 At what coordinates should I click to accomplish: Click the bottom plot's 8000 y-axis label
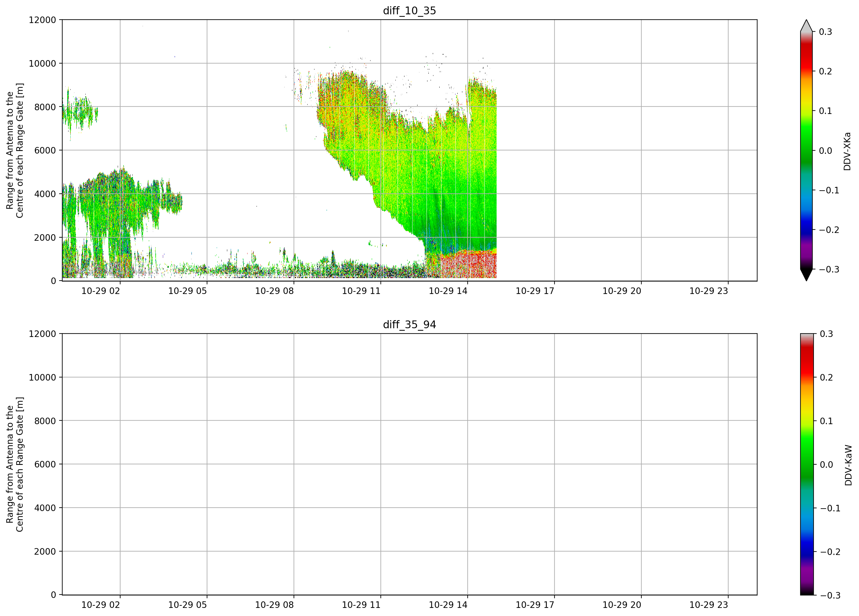click(45, 421)
